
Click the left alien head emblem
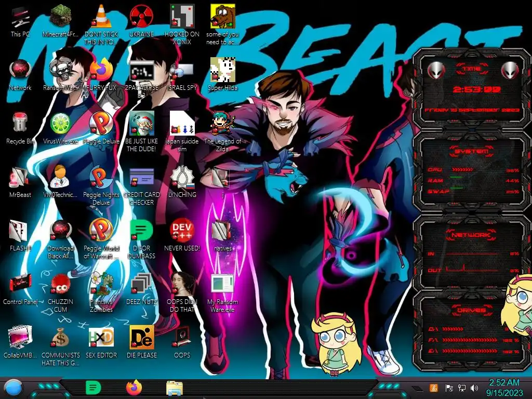(x=436, y=71)
